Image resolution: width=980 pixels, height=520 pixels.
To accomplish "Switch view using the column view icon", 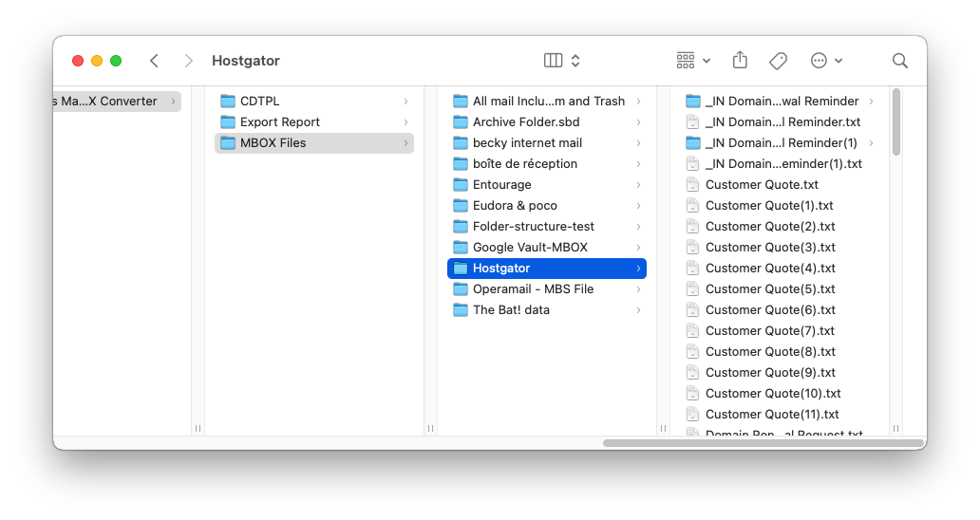I will pyautogui.click(x=553, y=61).
